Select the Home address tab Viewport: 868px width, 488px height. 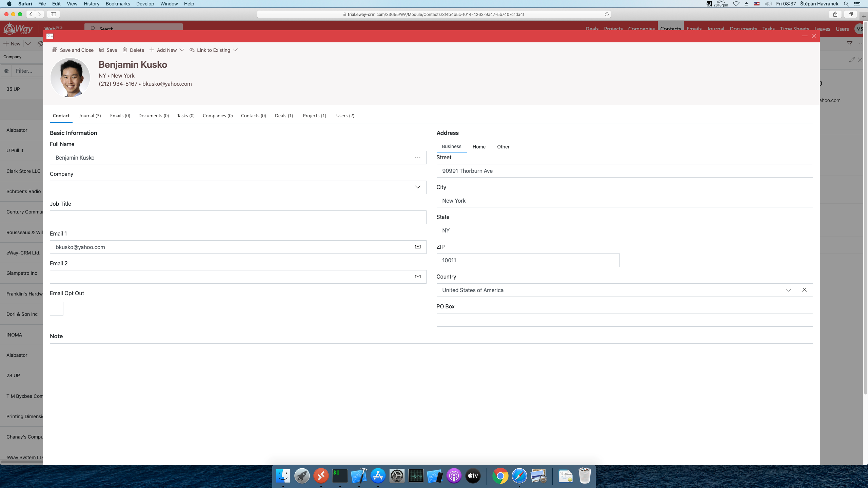(x=479, y=147)
